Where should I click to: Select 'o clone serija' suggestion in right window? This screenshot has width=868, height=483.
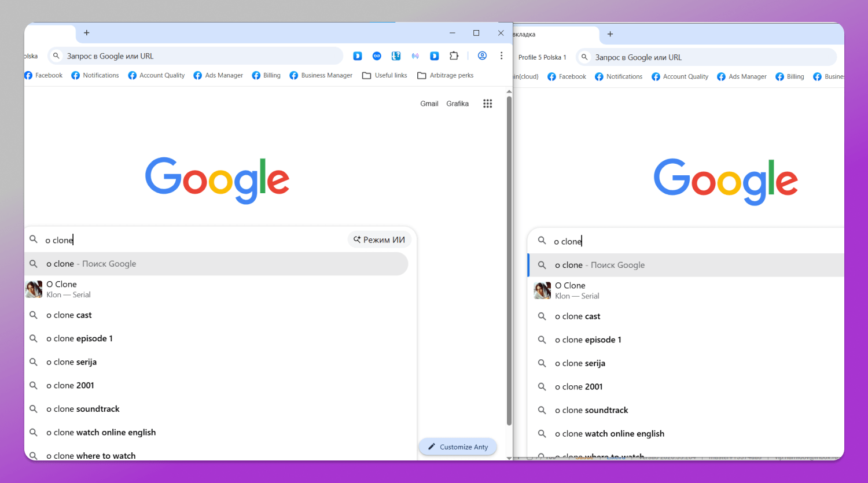(686, 363)
